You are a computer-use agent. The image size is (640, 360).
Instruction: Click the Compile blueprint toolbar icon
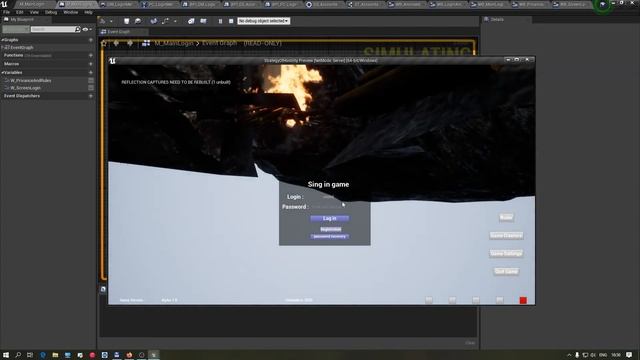click(x=103, y=21)
